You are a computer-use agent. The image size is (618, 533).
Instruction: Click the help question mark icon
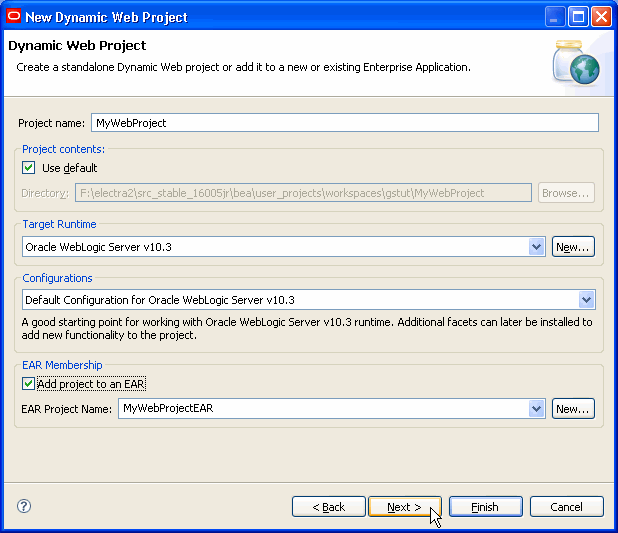[24, 506]
